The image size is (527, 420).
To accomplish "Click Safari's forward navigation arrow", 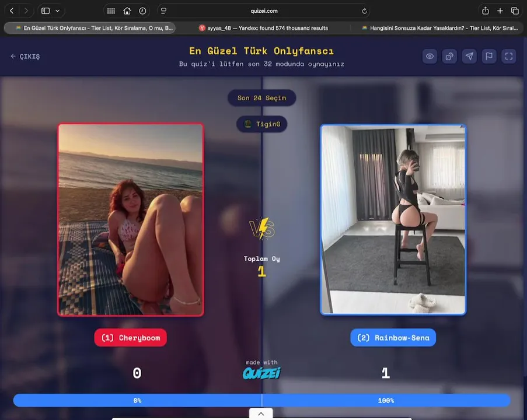I will pos(26,10).
